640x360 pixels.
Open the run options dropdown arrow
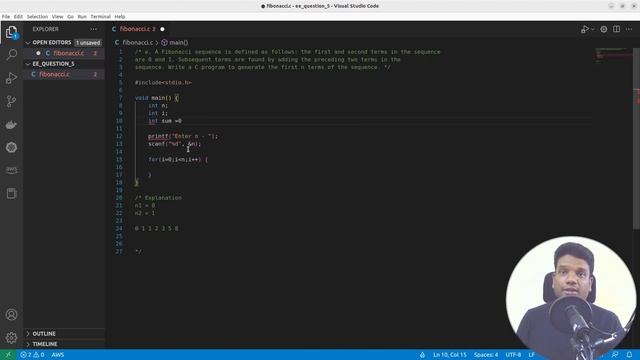click(593, 29)
